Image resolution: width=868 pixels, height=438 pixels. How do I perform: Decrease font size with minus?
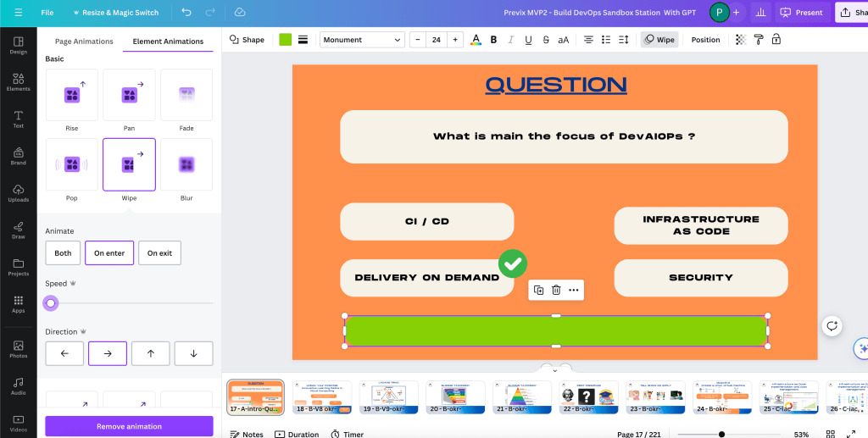[418, 39]
